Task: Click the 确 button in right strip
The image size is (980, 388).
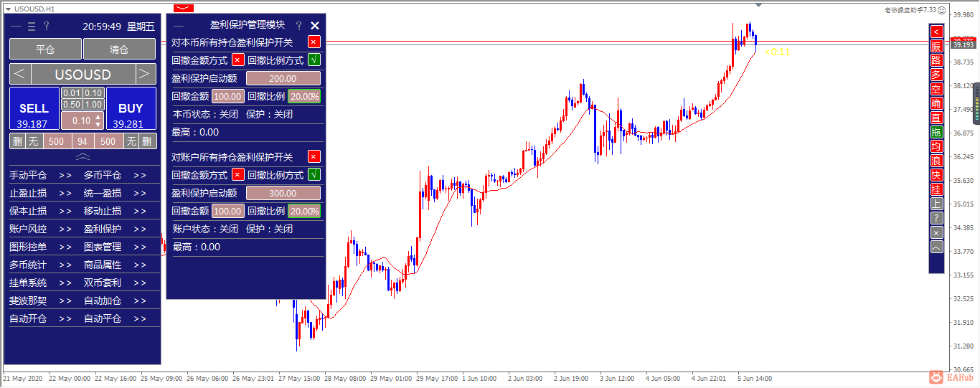Action: (936, 103)
